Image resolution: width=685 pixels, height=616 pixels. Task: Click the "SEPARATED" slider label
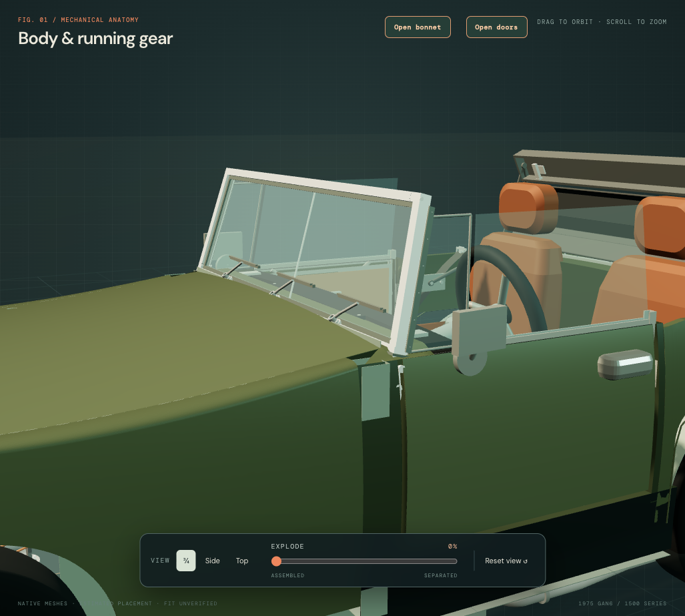point(441,575)
